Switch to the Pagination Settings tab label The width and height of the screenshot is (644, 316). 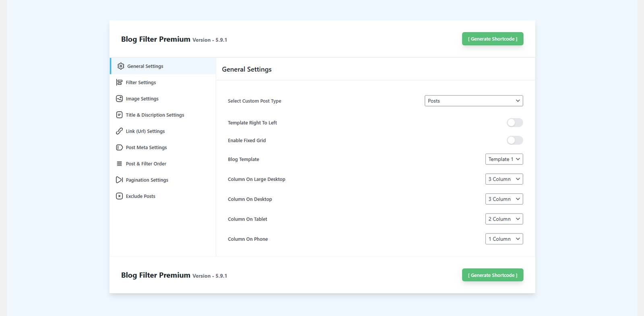pyautogui.click(x=147, y=180)
